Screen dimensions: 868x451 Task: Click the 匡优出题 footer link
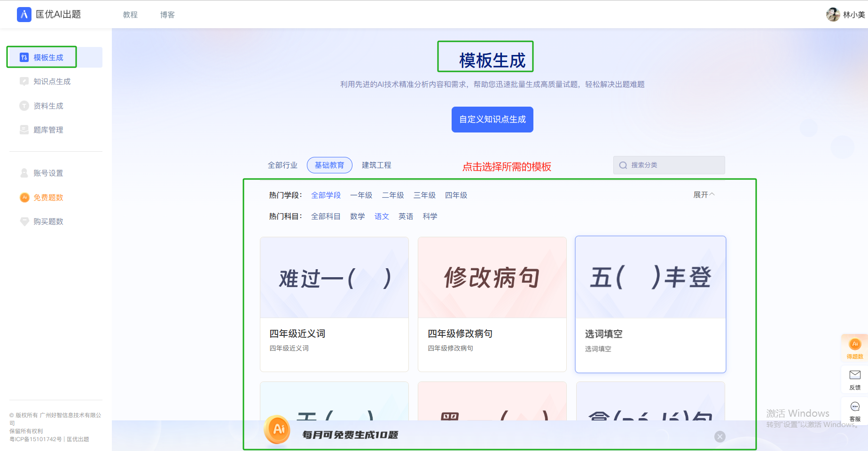pyautogui.click(x=78, y=439)
